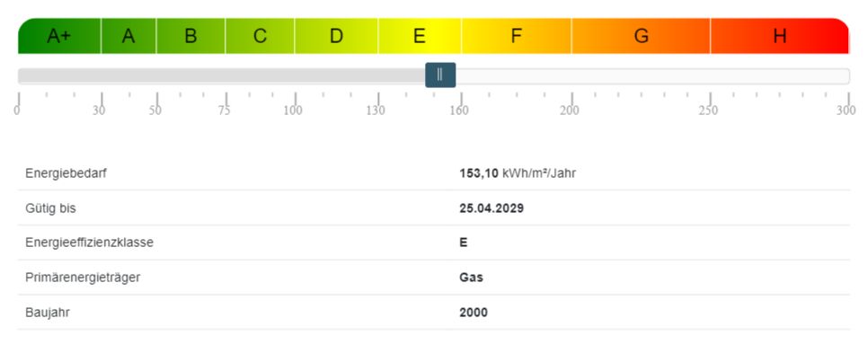Click the 2000 construction year value
The height and width of the screenshot is (362, 868).
(x=474, y=313)
